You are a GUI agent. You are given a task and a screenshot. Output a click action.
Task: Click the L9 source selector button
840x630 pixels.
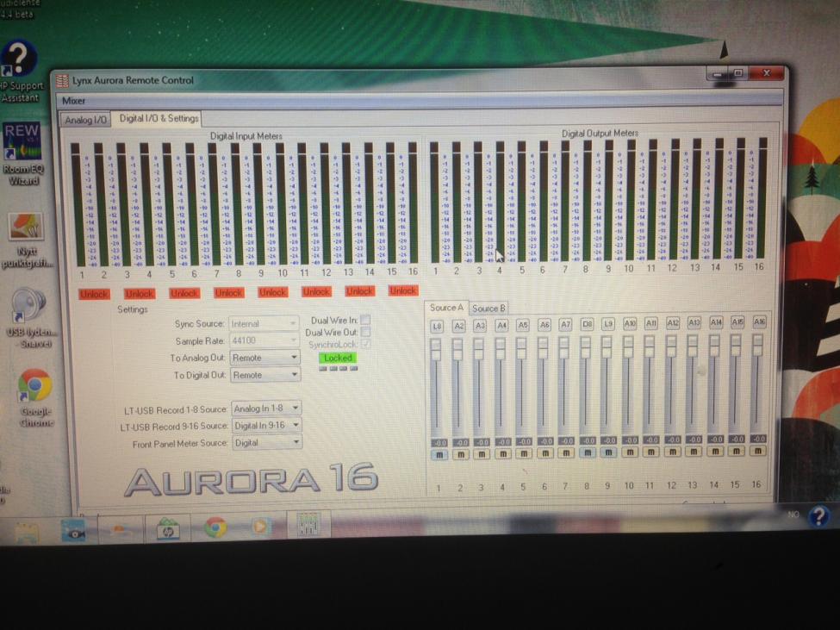click(608, 324)
